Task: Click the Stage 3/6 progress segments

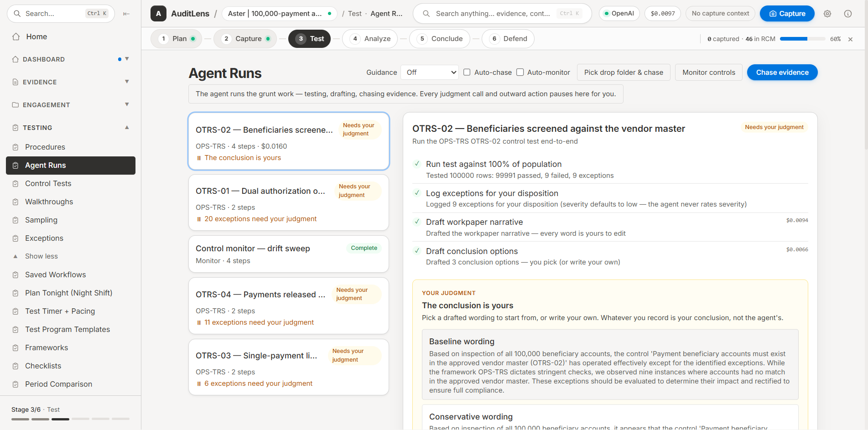Action: 70,419
